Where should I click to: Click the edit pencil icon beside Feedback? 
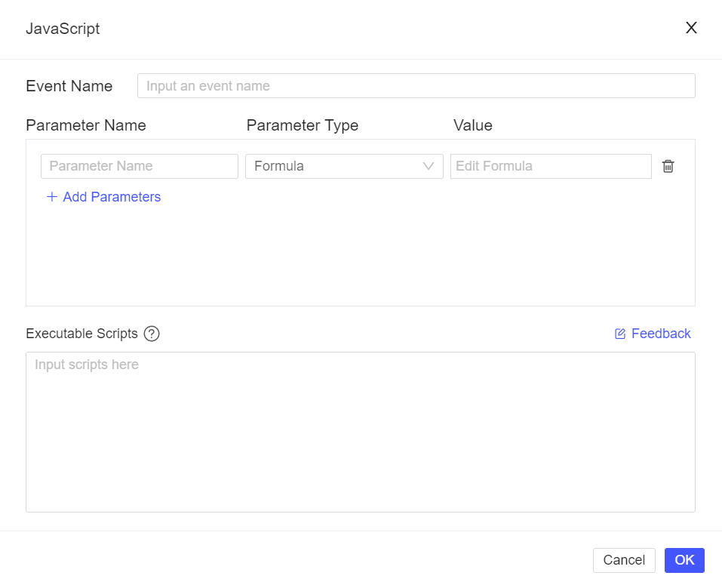coord(619,333)
